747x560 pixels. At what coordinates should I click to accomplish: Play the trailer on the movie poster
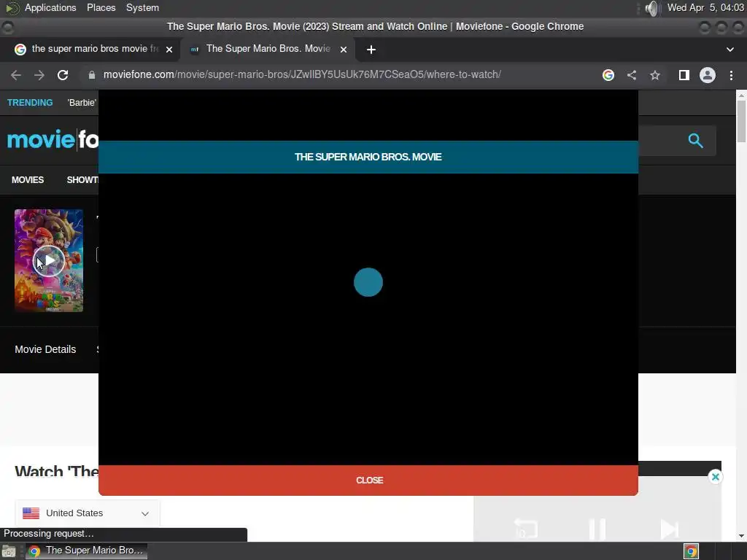tap(49, 261)
